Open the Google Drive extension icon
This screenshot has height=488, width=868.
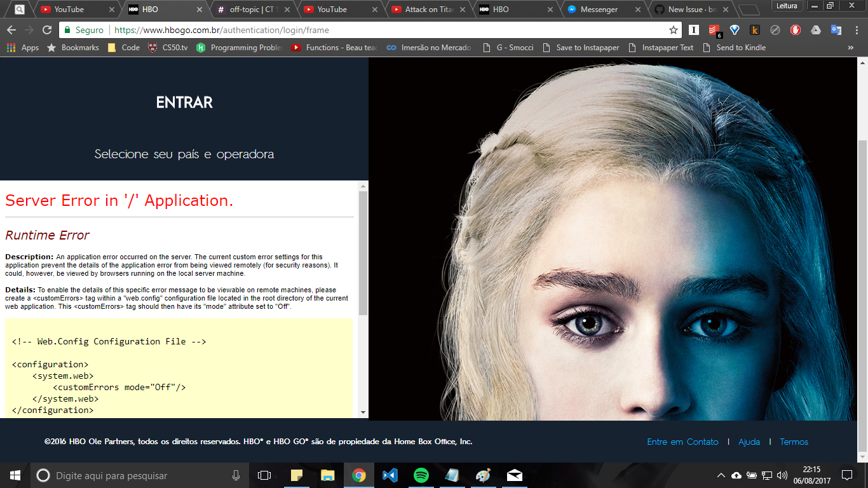point(816,30)
